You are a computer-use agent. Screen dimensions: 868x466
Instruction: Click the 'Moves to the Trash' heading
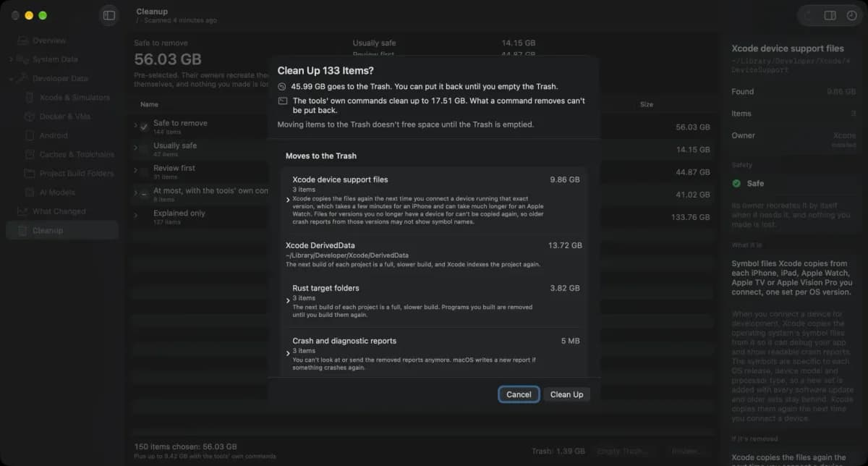point(321,156)
